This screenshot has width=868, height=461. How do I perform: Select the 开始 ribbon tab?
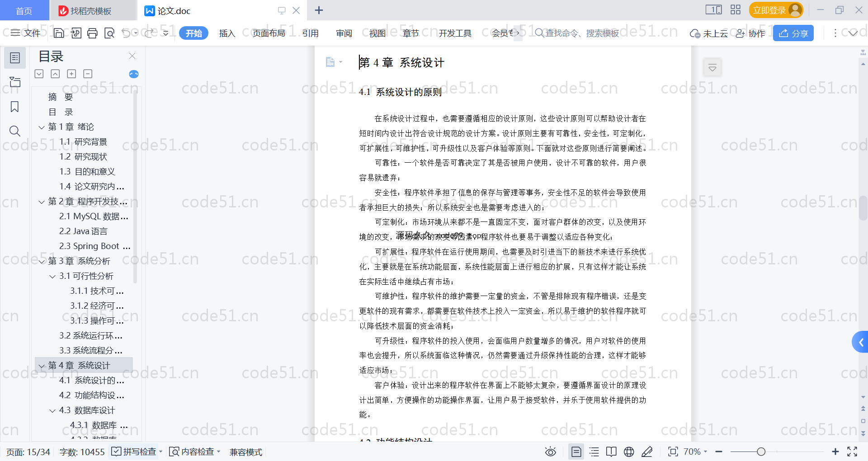tap(193, 33)
